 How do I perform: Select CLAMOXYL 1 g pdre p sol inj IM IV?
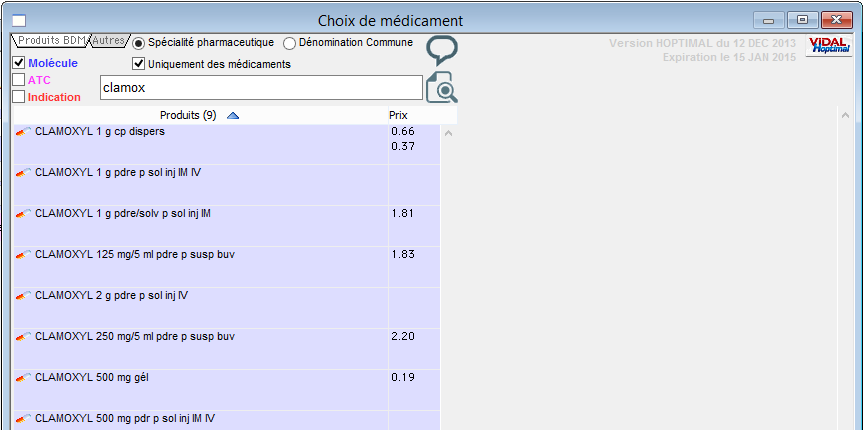click(x=227, y=185)
